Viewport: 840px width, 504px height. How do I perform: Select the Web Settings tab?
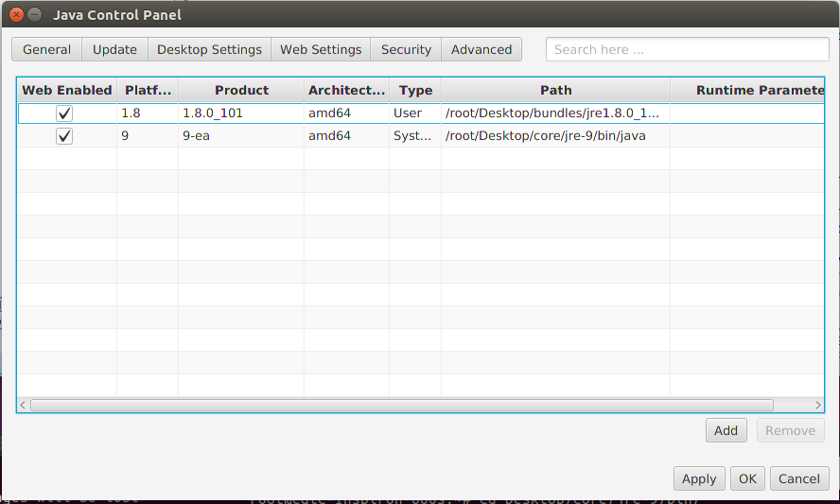(321, 49)
